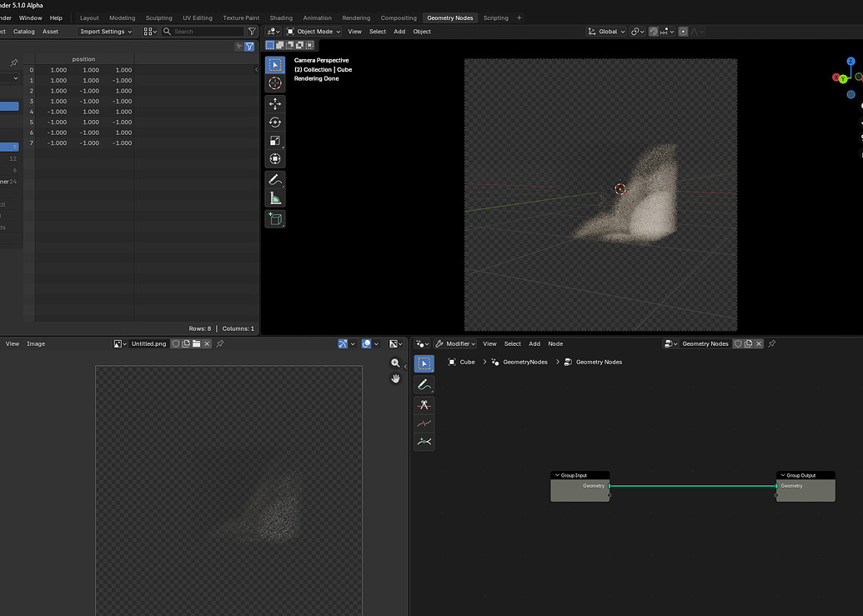Open the image browse dropdown beside Untitled.png
Viewport: 863px width, 616px height.
pyautogui.click(x=120, y=343)
